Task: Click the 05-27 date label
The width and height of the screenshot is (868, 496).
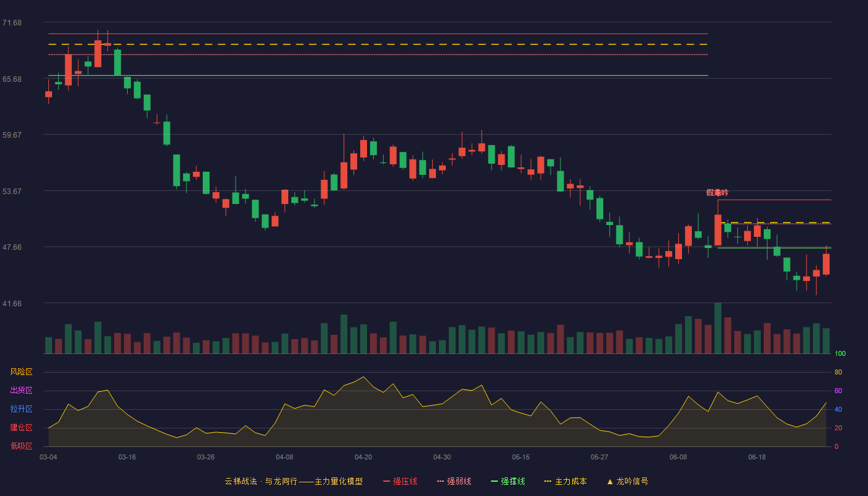Action: point(600,457)
